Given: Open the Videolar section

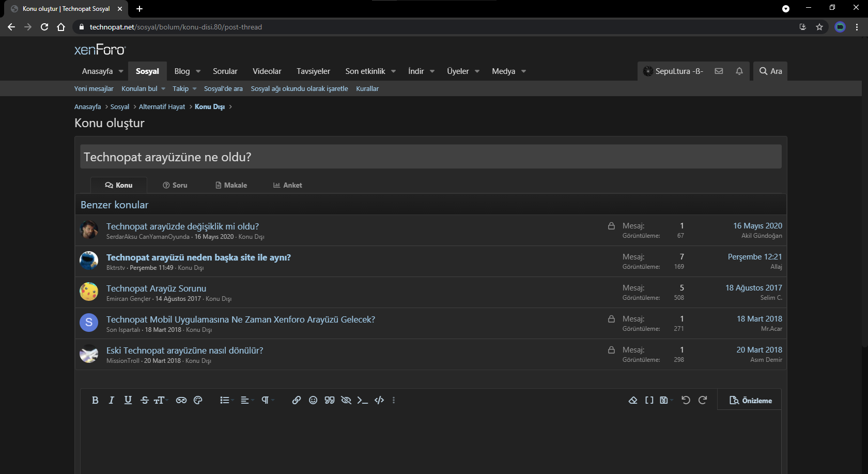Looking at the screenshot, I should coord(267,71).
